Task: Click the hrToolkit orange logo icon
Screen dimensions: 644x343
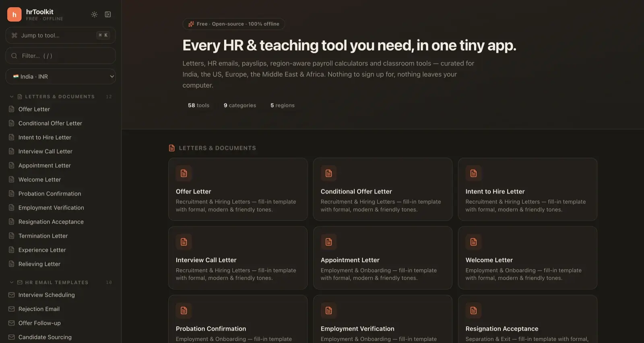Action: pos(14,14)
